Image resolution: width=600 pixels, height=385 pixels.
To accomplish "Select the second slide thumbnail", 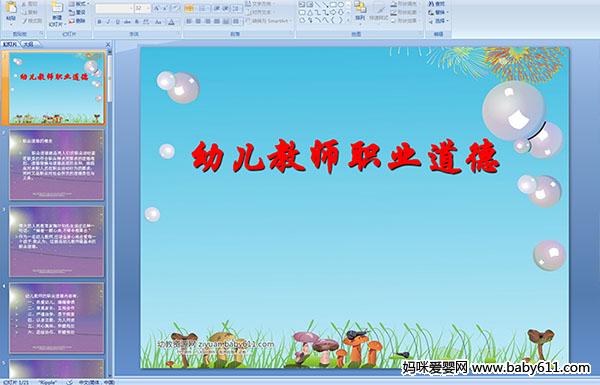I will pyautogui.click(x=57, y=165).
